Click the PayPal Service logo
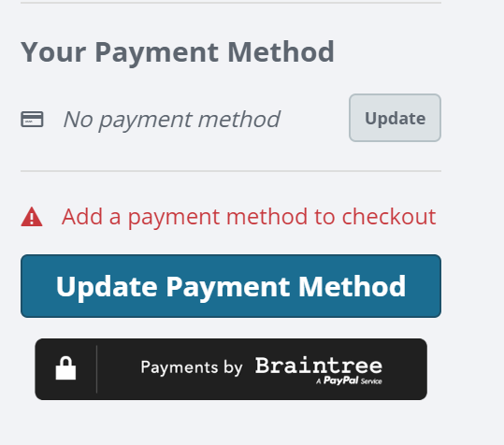 click(x=349, y=380)
